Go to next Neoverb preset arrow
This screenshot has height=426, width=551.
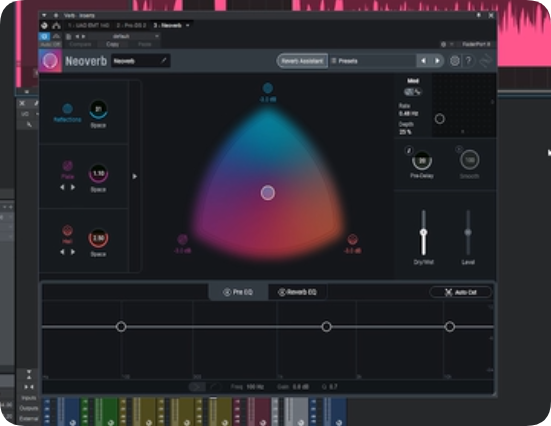tap(437, 61)
